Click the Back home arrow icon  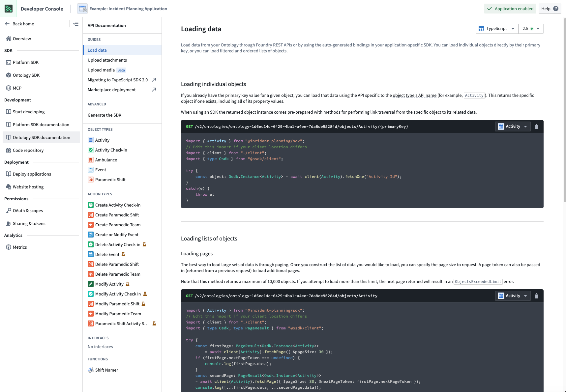click(x=7, y=24)
